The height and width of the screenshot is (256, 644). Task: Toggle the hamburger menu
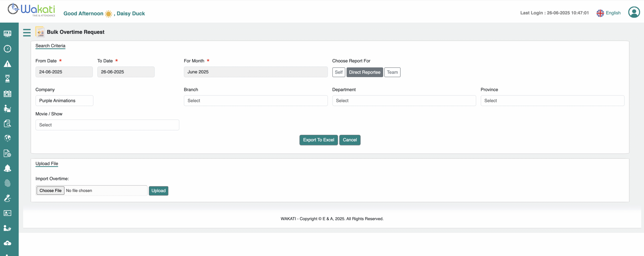point(27,32)
